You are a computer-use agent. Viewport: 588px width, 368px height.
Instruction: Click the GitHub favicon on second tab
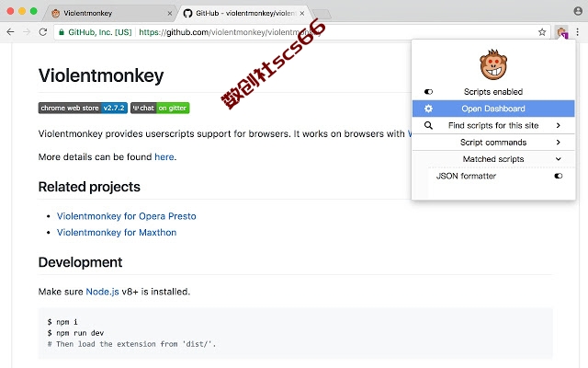click(x=187, y=13)
